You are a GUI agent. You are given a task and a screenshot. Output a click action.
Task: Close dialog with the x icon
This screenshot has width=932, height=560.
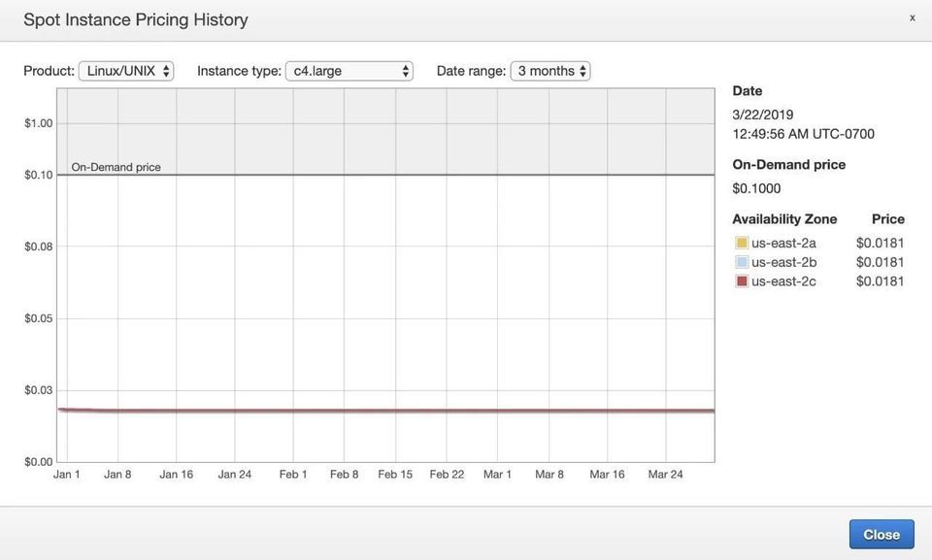[x=912, y=17]
